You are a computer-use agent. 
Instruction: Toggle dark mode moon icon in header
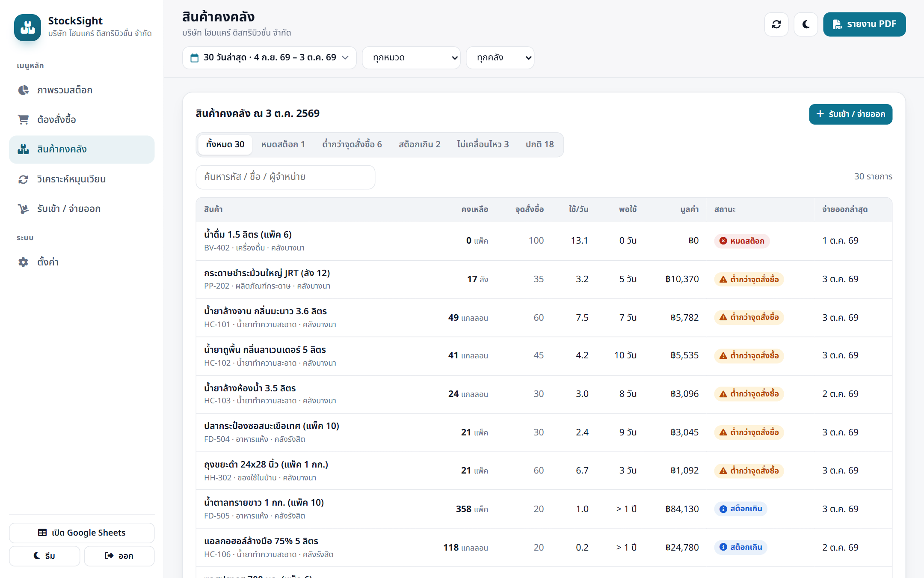806,24
